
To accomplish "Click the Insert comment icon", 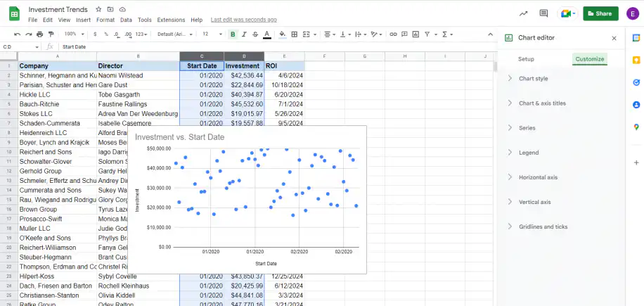I will 404,34.
